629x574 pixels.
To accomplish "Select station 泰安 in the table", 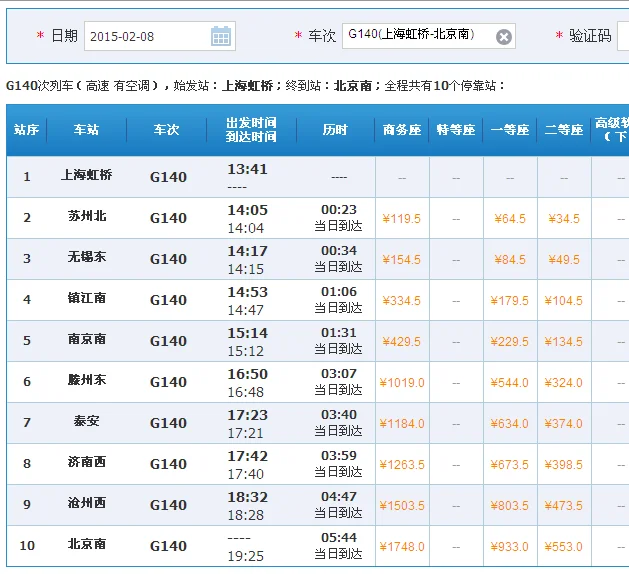I will coord(86,421).
